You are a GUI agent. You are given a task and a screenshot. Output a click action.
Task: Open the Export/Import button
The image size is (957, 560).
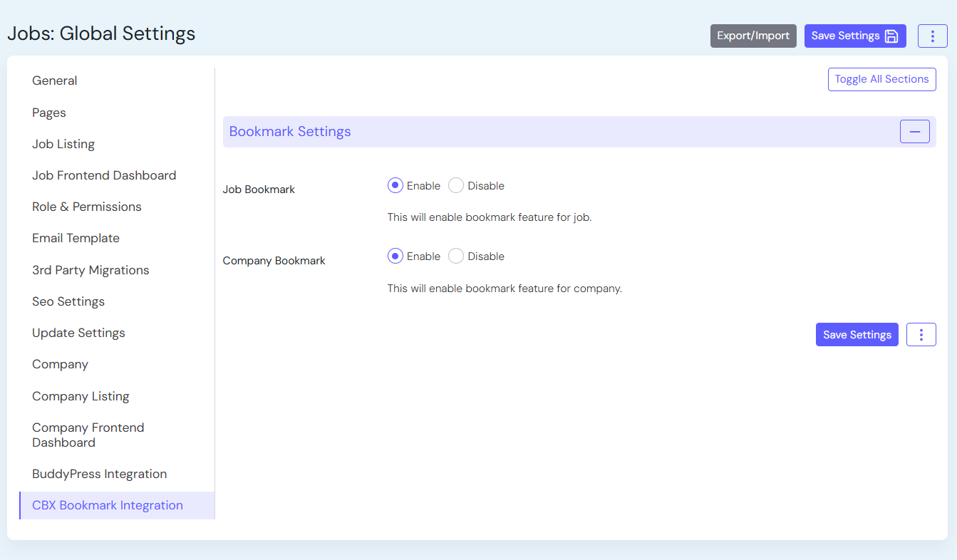[753, 36]
